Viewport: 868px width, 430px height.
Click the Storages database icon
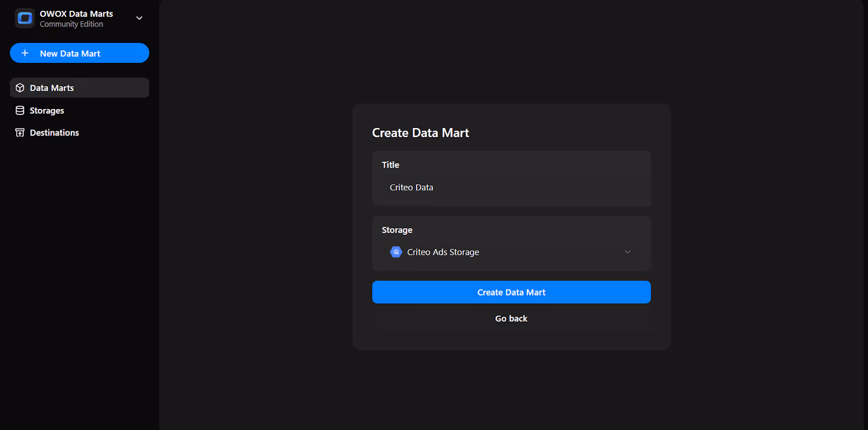20,111
